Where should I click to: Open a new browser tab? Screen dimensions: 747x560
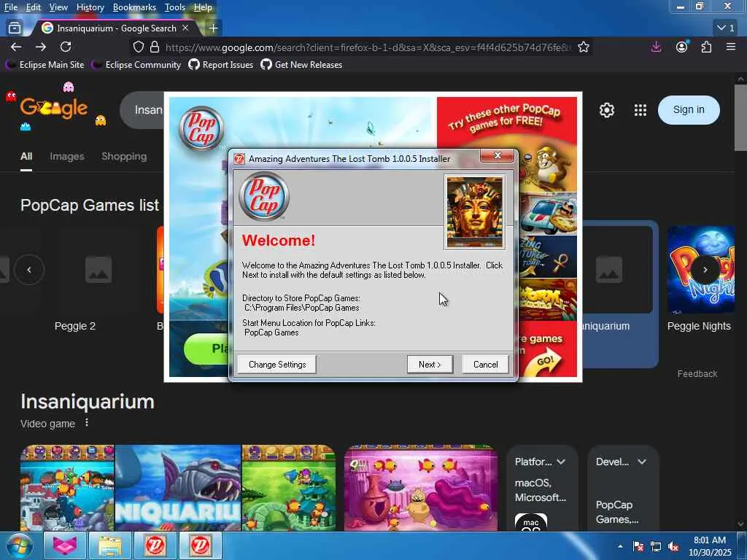pyautogui.click(x=214, y=28)
